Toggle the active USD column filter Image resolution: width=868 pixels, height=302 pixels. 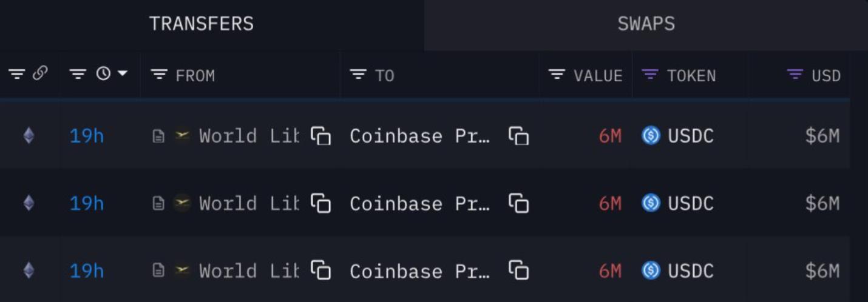795,75
